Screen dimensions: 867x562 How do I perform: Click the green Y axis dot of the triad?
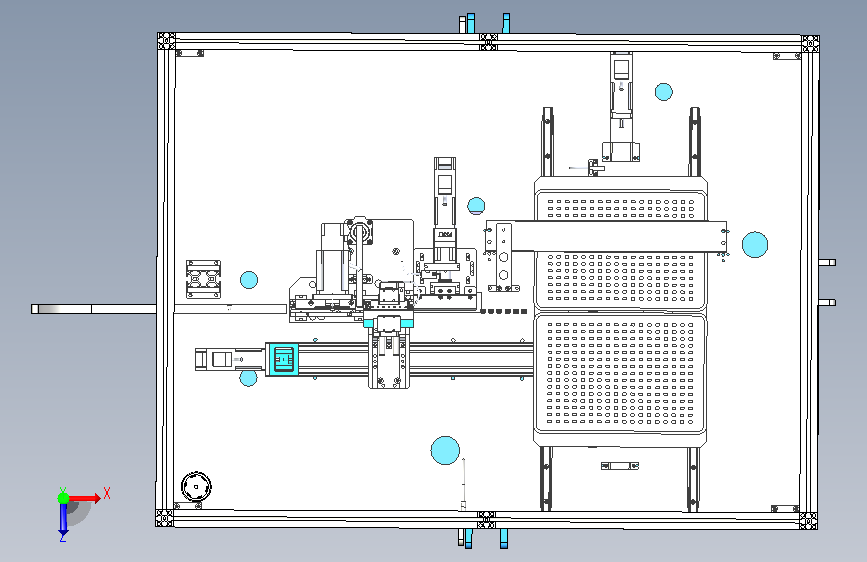coord(64,498)
